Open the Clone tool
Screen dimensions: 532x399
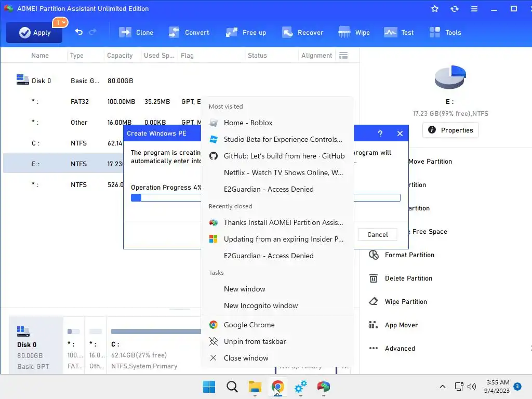[136, 33]
